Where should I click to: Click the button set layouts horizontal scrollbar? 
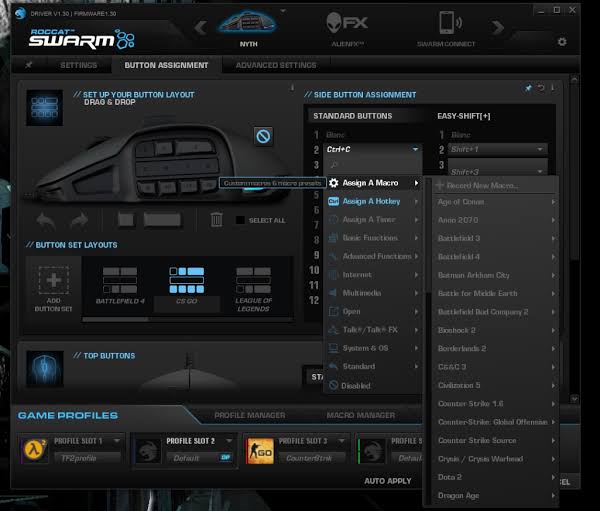point(115,319)
